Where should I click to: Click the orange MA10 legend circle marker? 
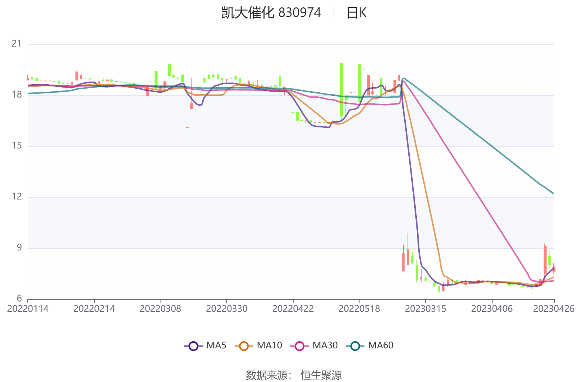(x=244, y=346)
